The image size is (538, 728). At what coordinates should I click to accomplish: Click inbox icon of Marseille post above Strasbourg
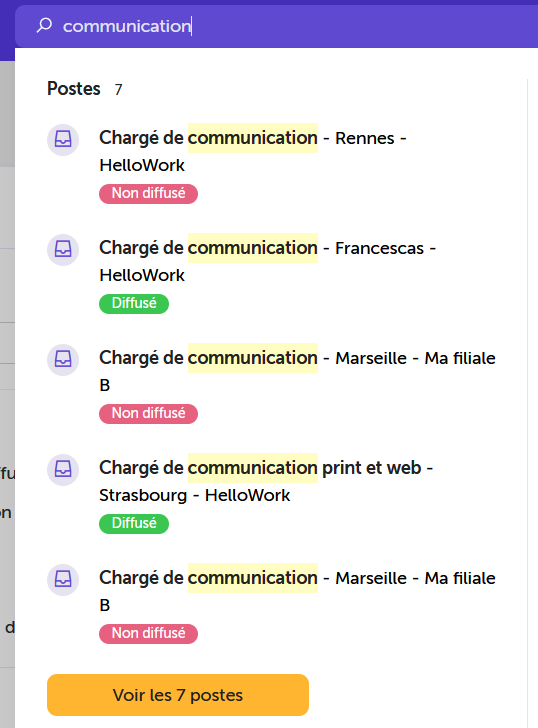(x=63, y=359)
